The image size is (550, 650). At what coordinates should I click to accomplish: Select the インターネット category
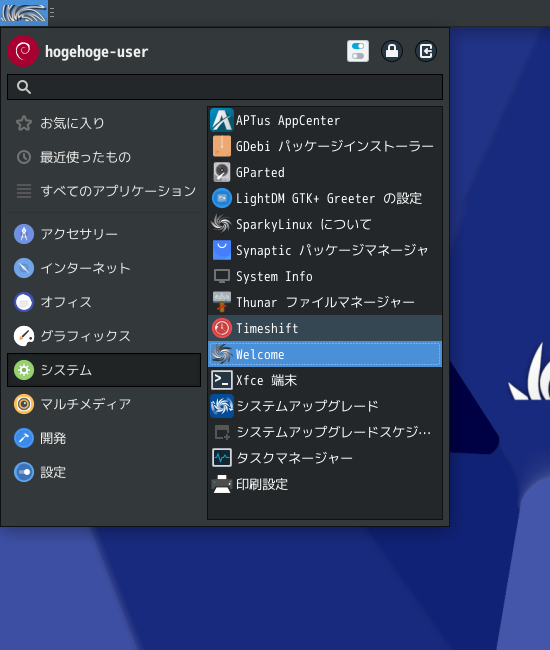[x=104, y=268]
